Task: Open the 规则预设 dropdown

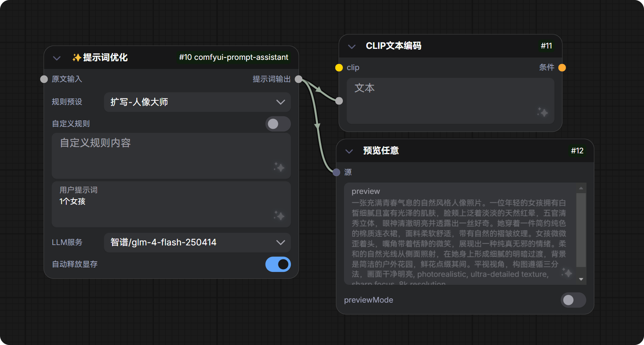Action: (x=197, y=102)
